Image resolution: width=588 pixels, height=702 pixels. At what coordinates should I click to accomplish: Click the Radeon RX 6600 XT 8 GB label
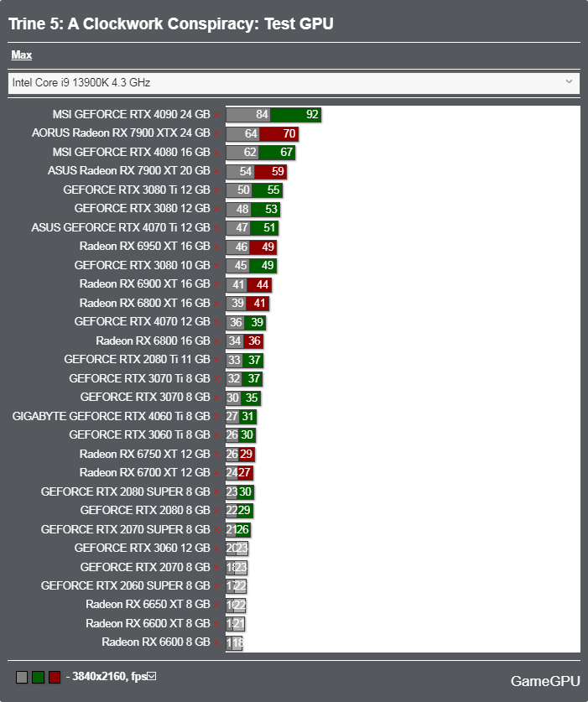tap(148, 623)
